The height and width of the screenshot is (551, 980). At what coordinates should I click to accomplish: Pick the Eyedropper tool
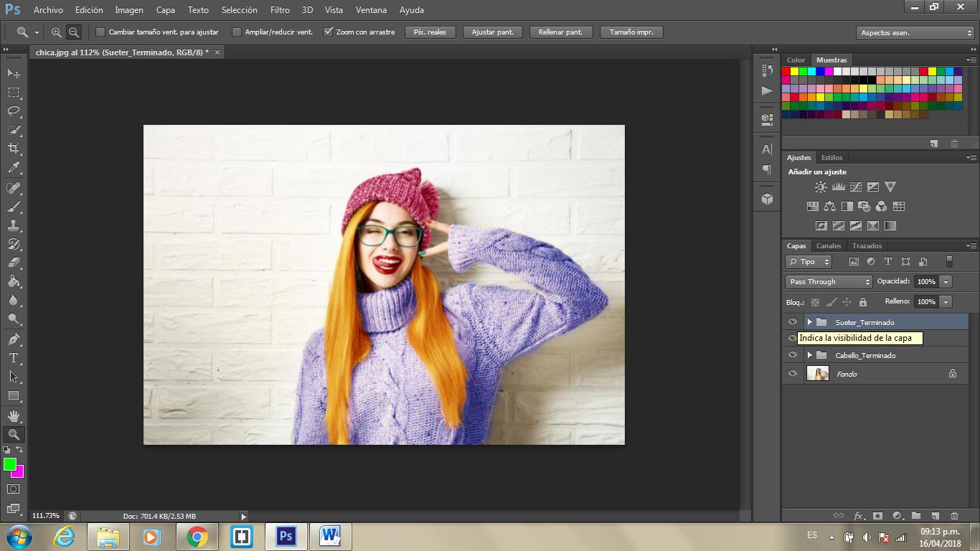click(14, 168)
